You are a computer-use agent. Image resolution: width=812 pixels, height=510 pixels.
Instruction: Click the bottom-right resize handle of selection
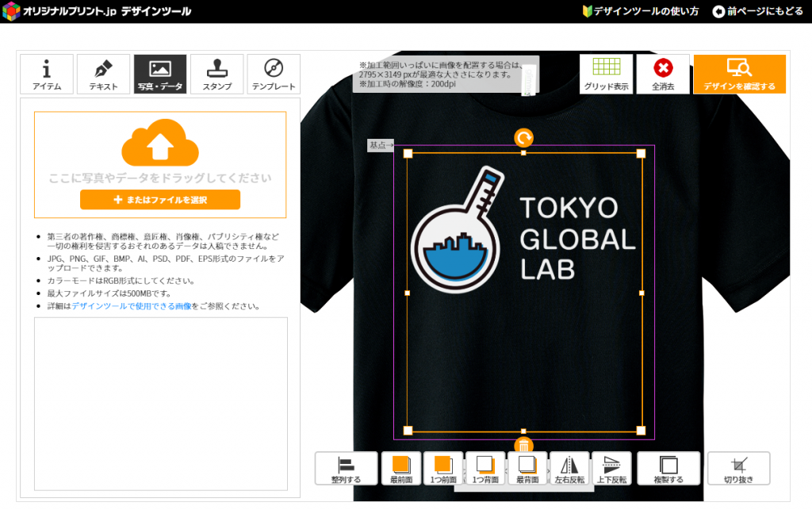click(641, 430)
